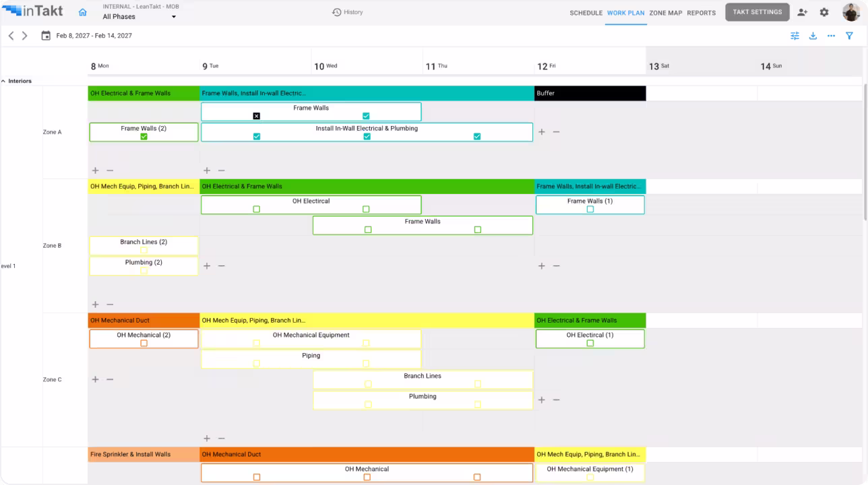Check the OH Mechanical Equipment (1) checkbox
868x485 pixels.
590,478
